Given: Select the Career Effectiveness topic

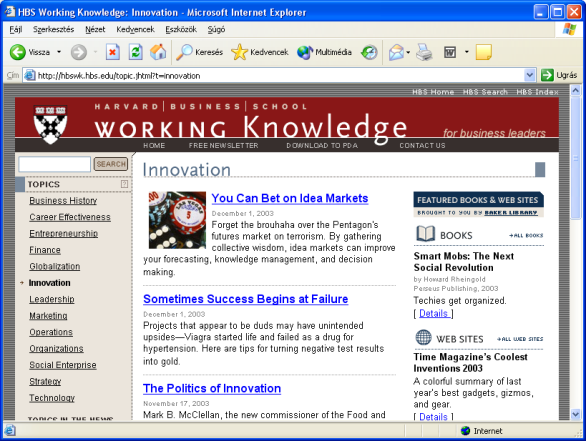Looking at the screenshot, I should (70, 217).
